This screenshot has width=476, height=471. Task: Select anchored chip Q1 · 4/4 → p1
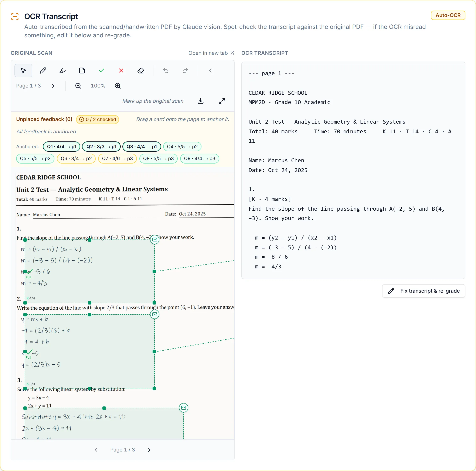point(62,147)
